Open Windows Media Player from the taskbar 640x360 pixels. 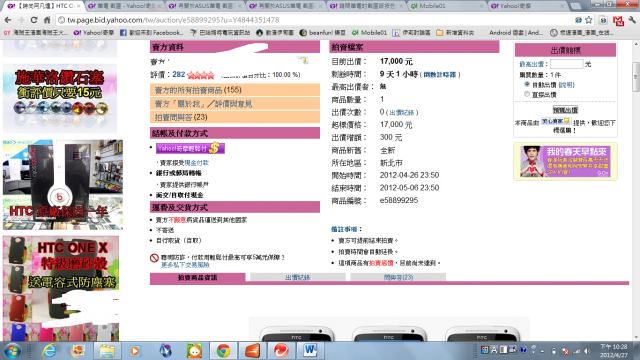point(135,351)
